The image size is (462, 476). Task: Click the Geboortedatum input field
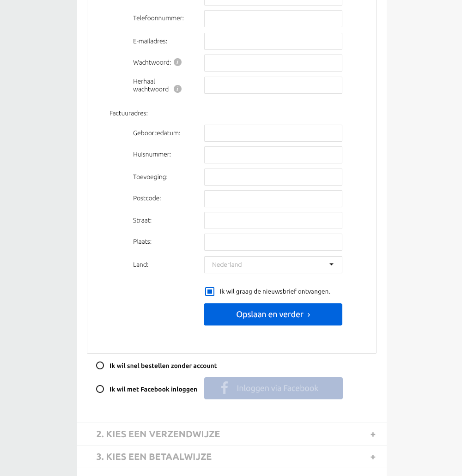coord(273,133)
